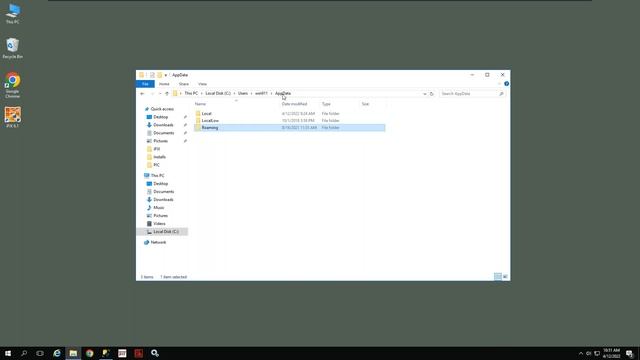Open PIC folder in Quick access
The image size is (640, 360).
coord(156,165)
